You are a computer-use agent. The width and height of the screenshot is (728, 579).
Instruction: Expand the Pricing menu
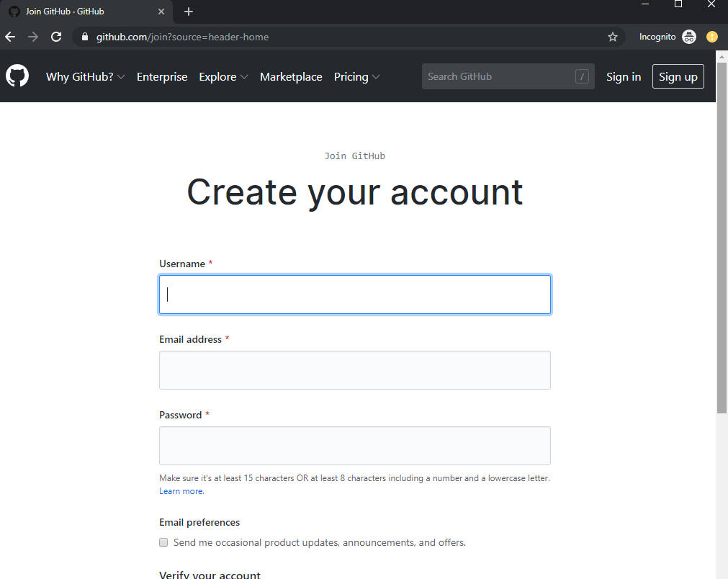356,76
